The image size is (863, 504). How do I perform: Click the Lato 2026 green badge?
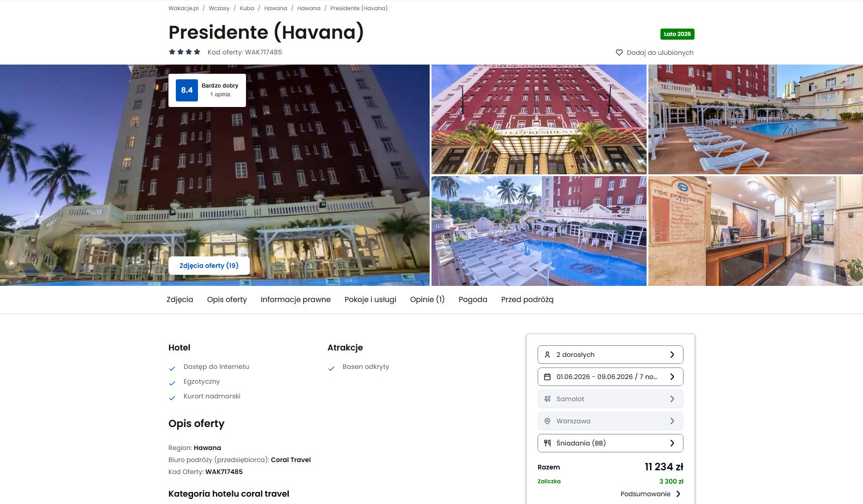[x=677, y=34]
